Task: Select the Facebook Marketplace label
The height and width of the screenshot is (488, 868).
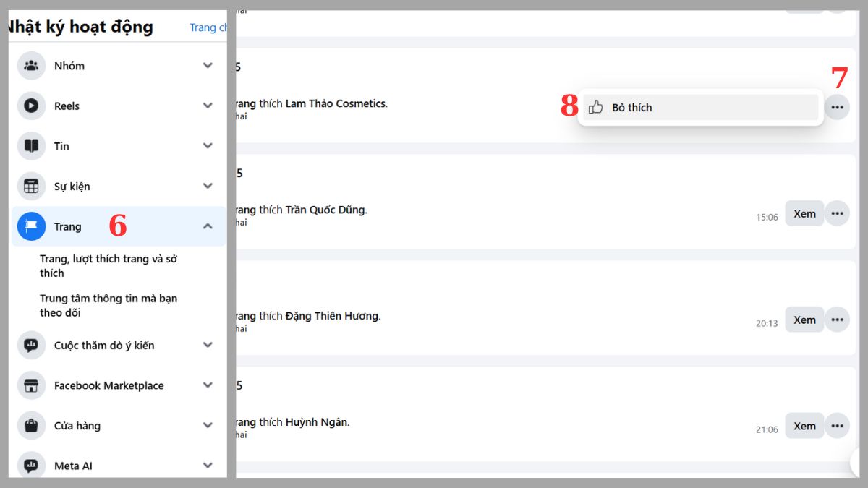Action: (109, 385)
